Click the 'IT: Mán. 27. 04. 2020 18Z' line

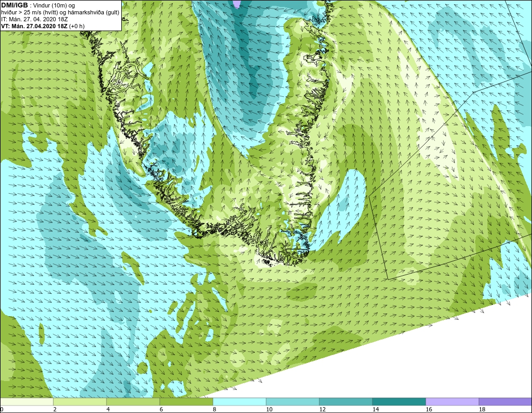coord(34,19)
